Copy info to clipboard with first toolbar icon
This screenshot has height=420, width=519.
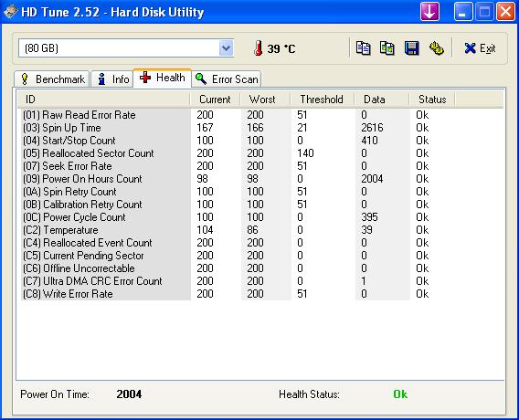click(363, 48)
